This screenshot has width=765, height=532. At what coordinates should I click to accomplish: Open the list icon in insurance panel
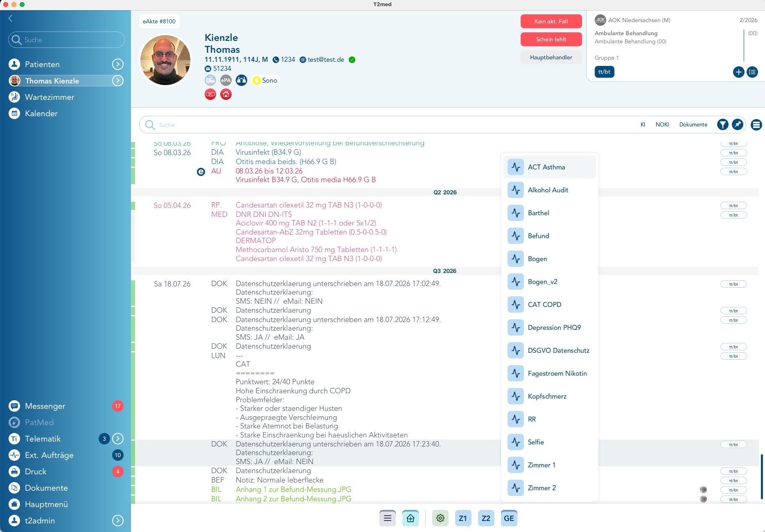pos(752,72)
